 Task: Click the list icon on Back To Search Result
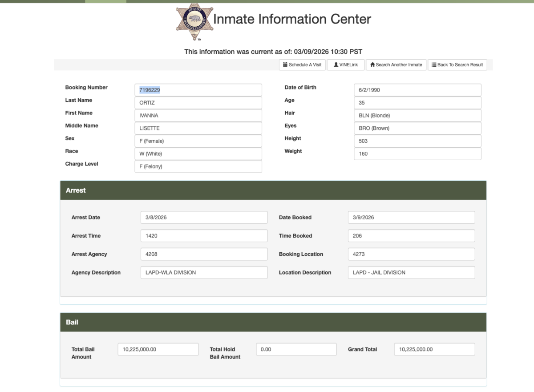tap(434, 65)
